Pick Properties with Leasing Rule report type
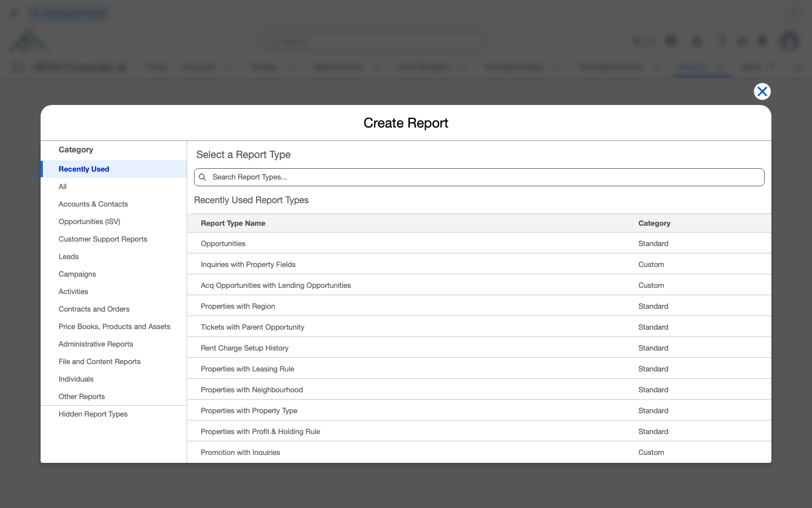The height and width of the screenshot is (508, 812). pos(479,369)
